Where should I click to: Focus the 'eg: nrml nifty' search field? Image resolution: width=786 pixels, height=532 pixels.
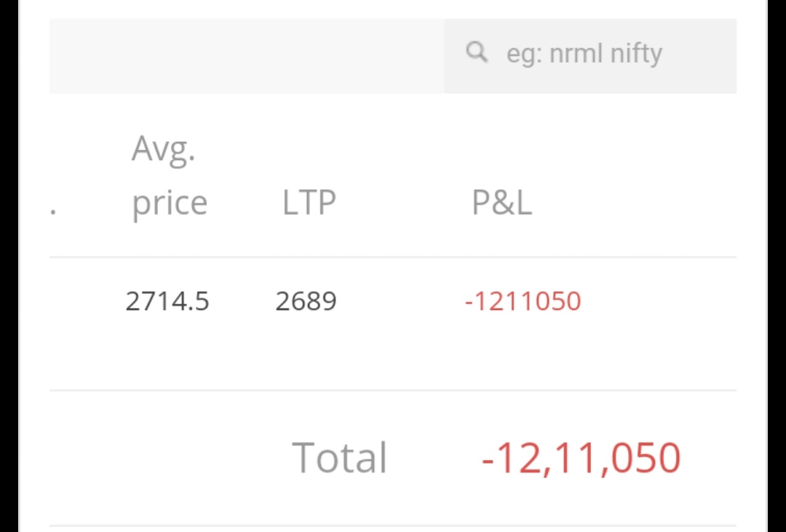[584, 54]
